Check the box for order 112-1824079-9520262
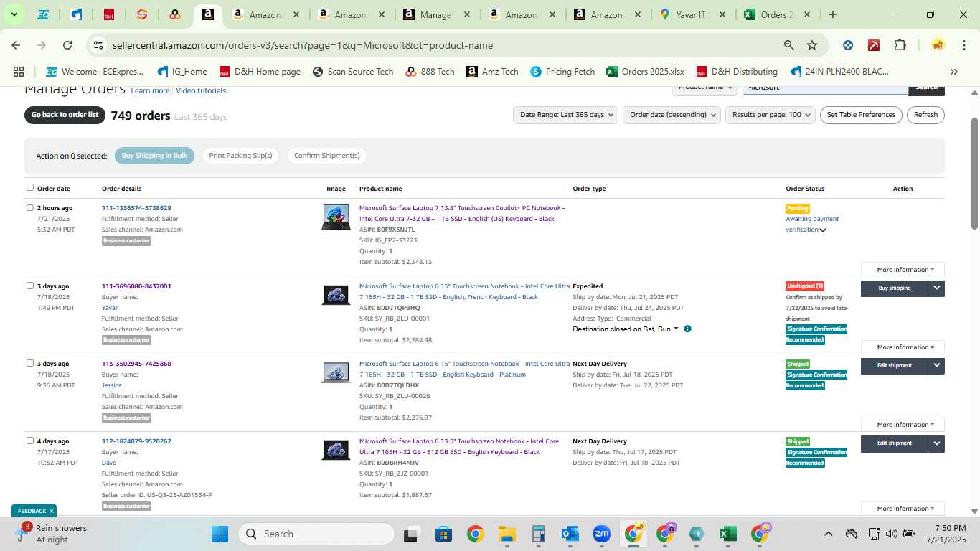Screen dimensions: 980x551 [x=30, y=441]
